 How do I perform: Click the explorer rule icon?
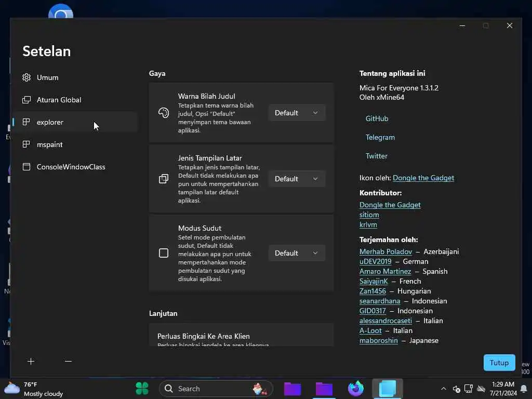pos(26,122)
